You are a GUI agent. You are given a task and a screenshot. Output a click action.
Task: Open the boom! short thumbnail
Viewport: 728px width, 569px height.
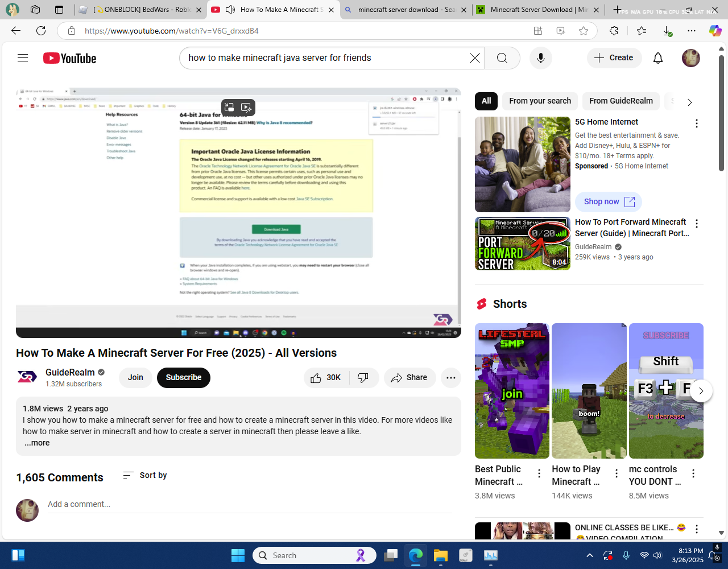589,391
